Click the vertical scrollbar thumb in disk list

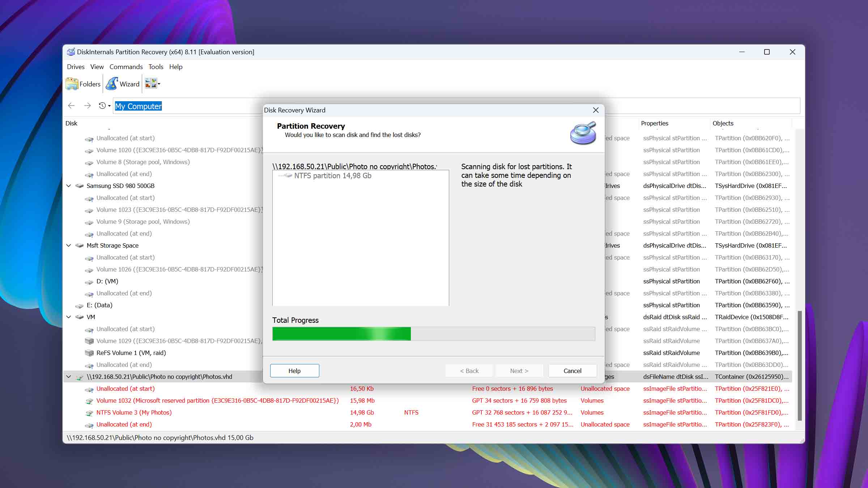coord(800,365)
